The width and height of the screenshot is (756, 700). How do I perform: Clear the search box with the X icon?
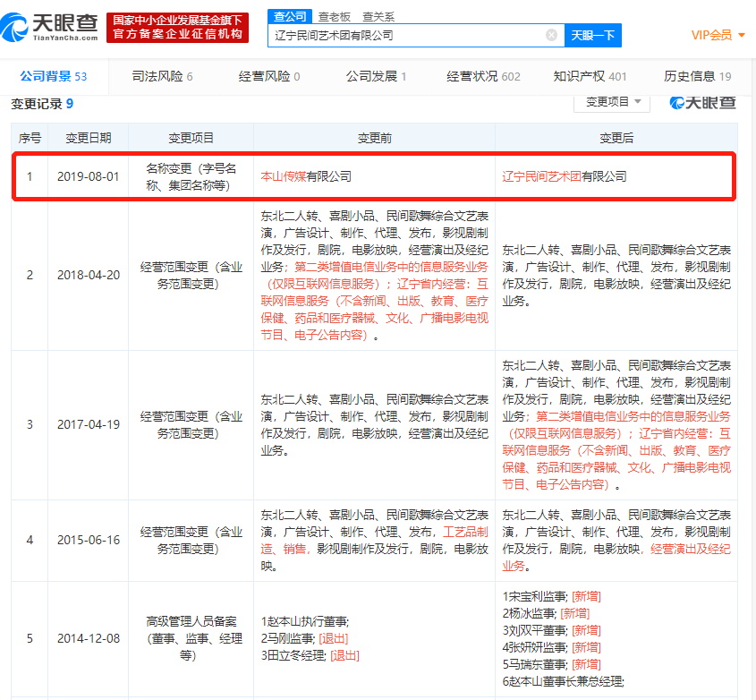pyautogui.click(x=551, y=35)
